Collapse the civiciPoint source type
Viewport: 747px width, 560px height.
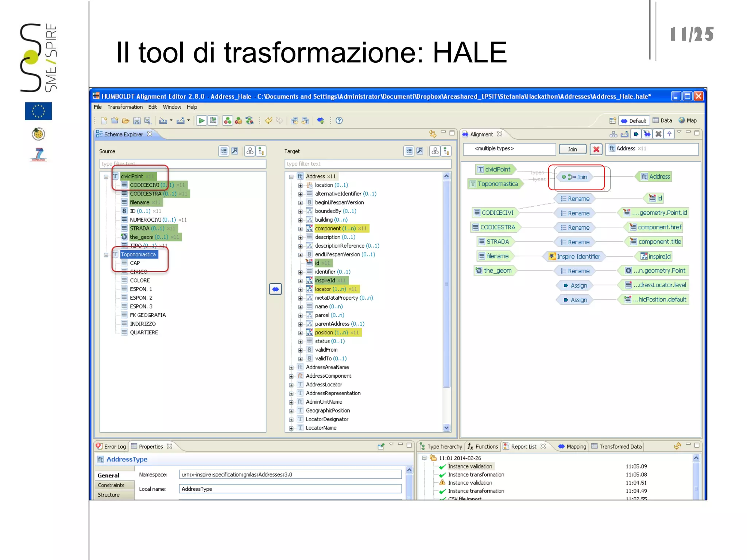[106, 177]
